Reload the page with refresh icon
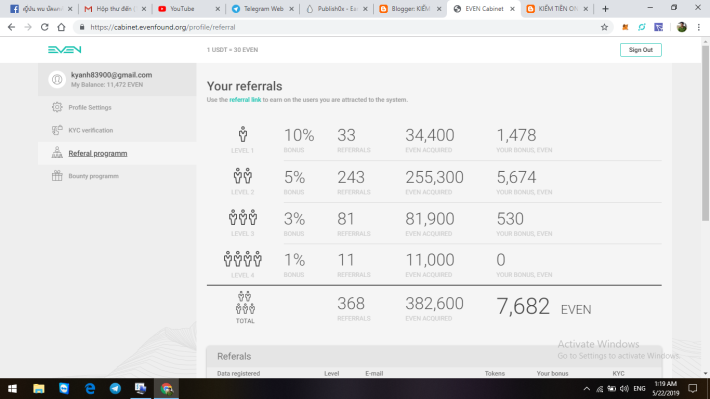Viewport: 710px width, 399px height. pyautogui.click(x=44, y=27)
